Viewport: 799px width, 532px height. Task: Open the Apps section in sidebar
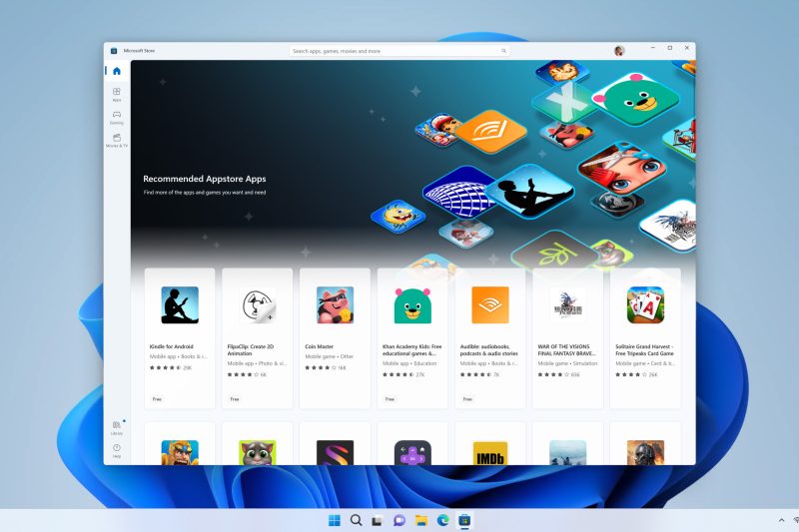click(117, 94)
